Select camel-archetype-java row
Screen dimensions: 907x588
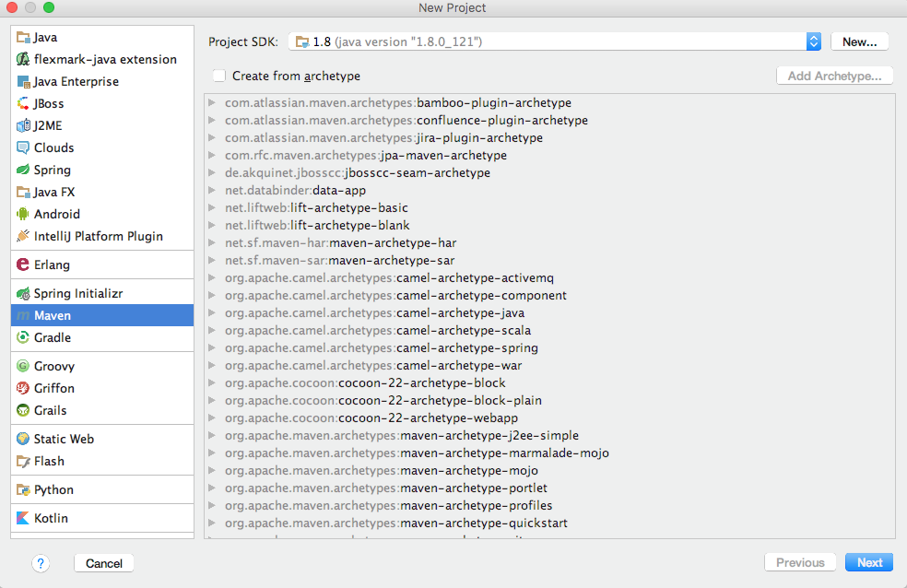(x=549, y=312)
